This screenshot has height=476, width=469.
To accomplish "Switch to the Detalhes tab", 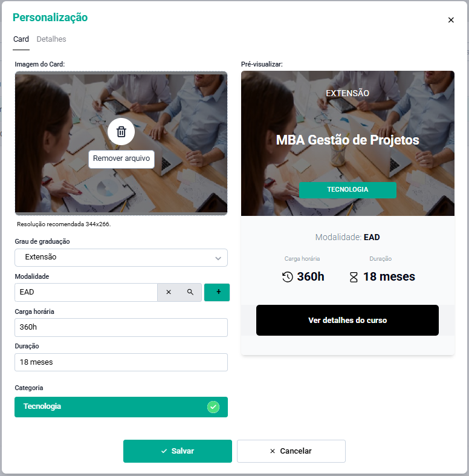I will 51,39.
